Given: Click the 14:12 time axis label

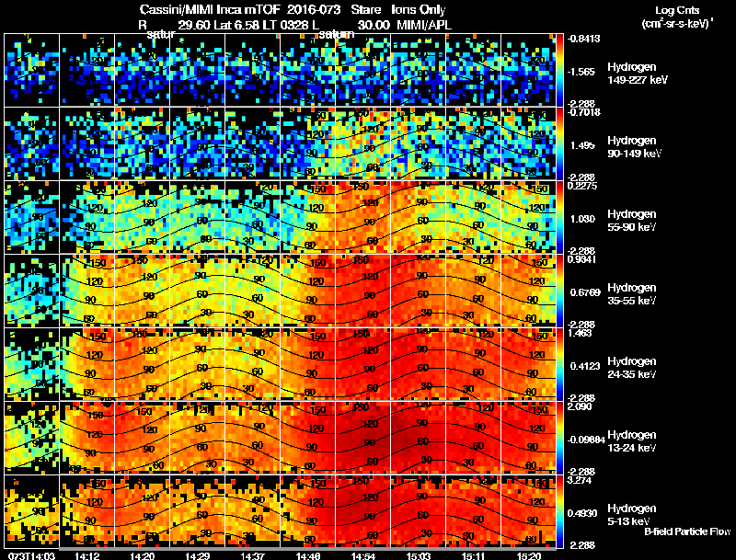Looking at the screenshot, I should tap(86, 555).
